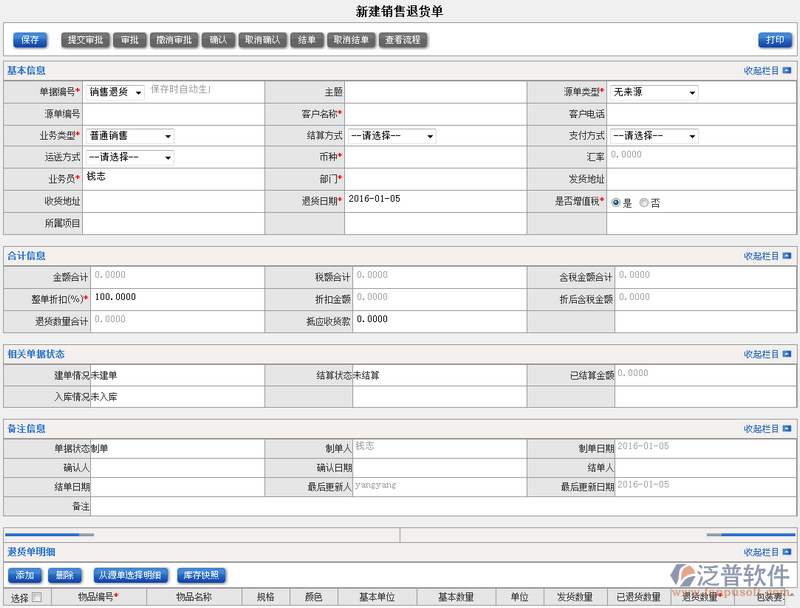The width and height of the screenshot is (800, 608).
Task: Click the 撤消审批 button
Action: coord(174,40)
